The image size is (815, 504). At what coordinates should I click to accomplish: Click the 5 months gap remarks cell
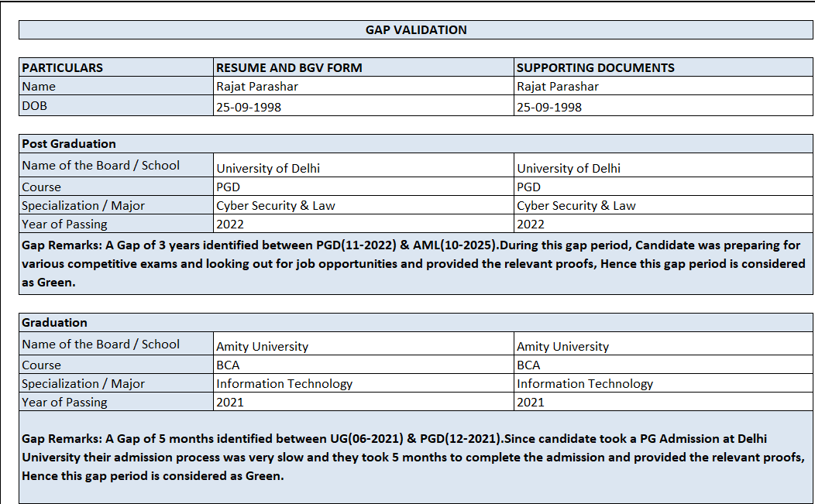pos(416,458)
